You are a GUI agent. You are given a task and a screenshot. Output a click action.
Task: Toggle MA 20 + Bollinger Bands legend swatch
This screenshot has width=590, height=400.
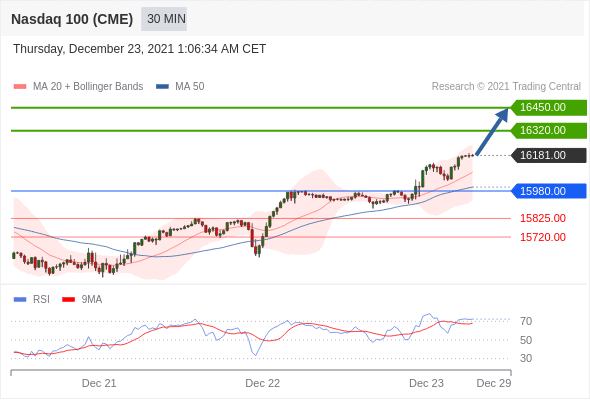[x=20, y=87]
